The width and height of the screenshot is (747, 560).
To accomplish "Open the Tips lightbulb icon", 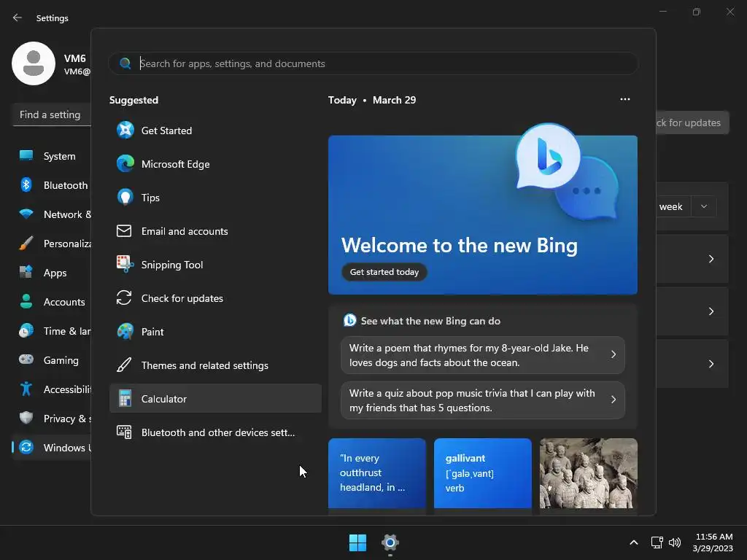I will (x=125, y=197).
